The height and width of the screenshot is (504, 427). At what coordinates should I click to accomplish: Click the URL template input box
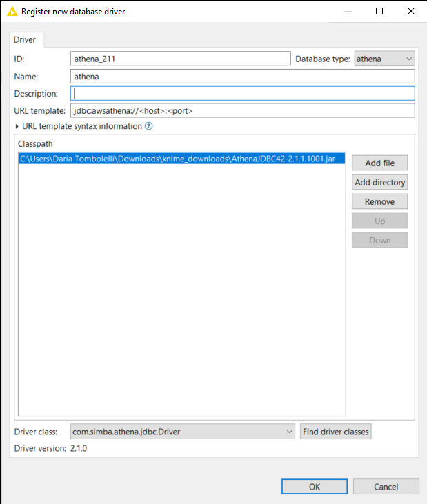pos(242,111)
